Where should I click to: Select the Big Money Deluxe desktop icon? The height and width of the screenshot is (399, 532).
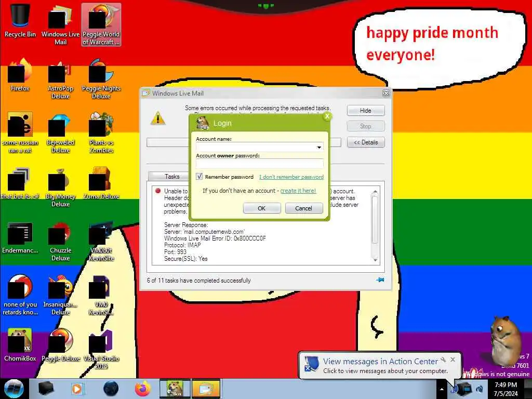pos(60,187)
